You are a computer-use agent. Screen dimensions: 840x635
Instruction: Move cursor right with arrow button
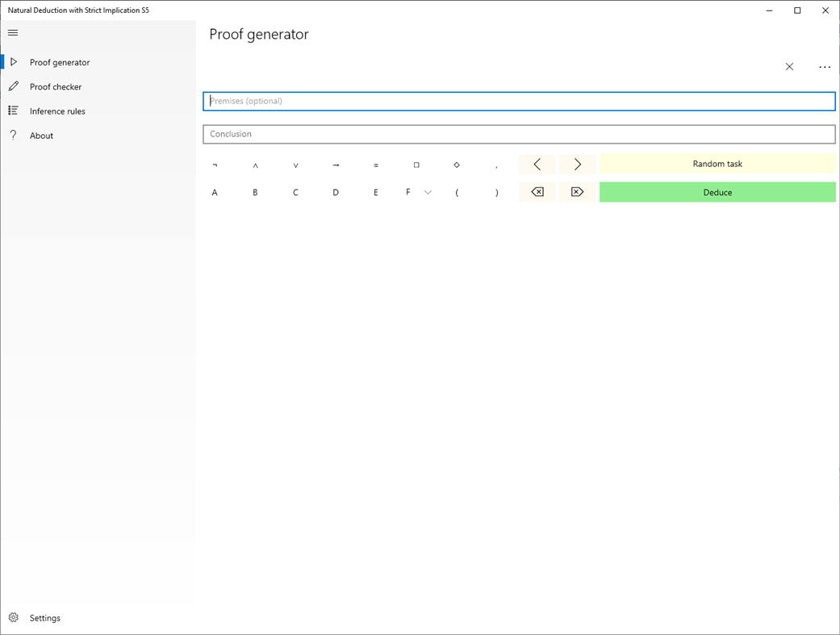tap(578, 164)
